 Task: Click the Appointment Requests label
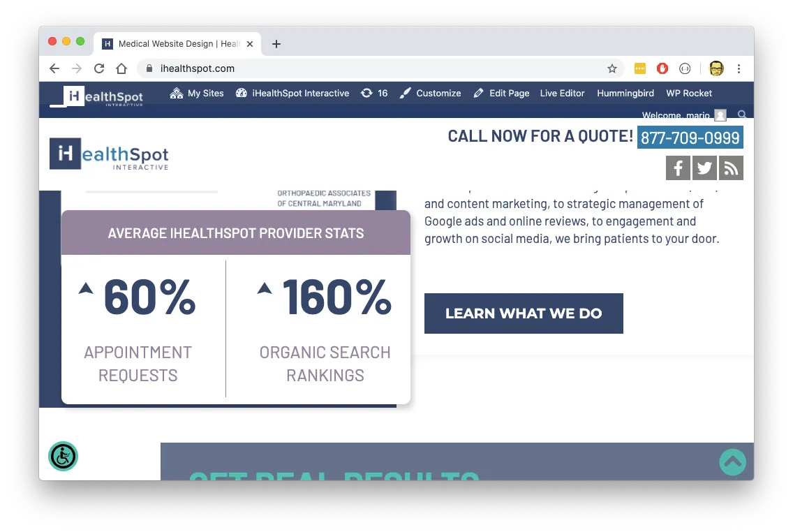point(138,364)
